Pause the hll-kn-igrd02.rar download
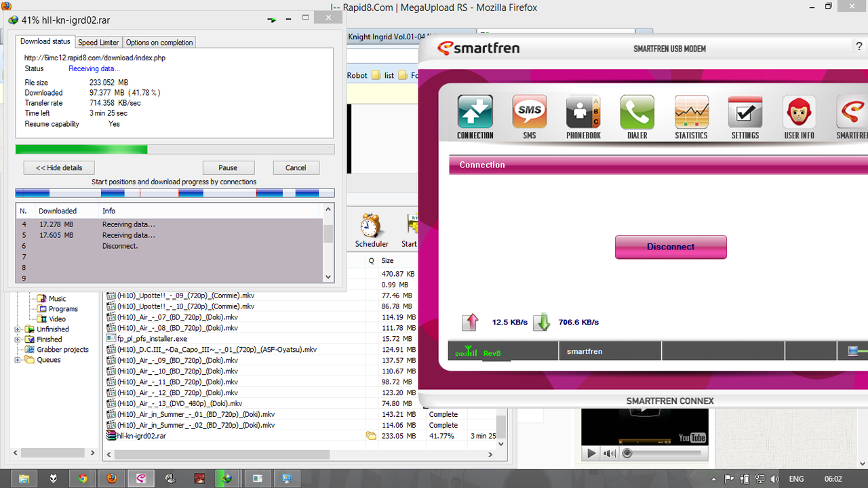868x488 pixels. pos(228,167)
